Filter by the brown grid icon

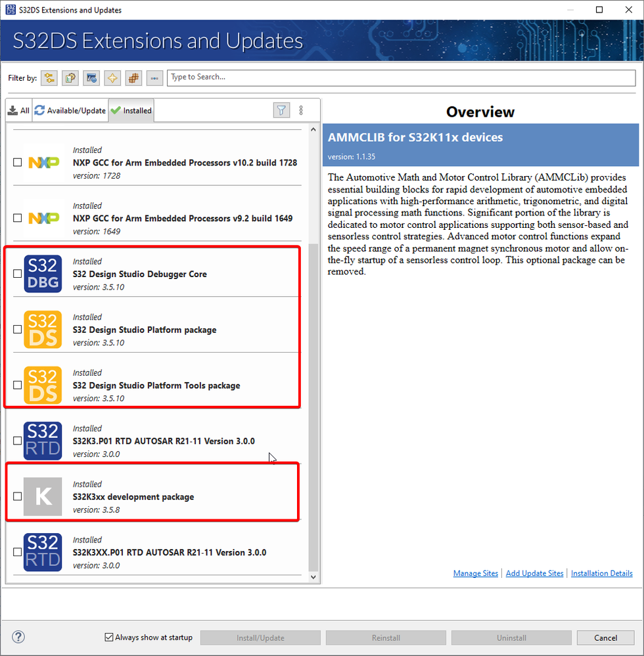click(133, 78)
